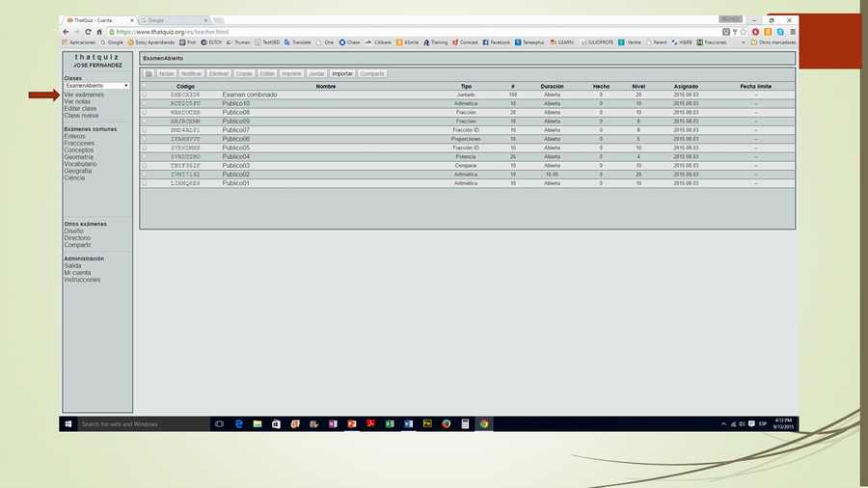Open the Chrome menu hamburger icon
The height and width of the screenshot is (488, 868).
point(793,32)
